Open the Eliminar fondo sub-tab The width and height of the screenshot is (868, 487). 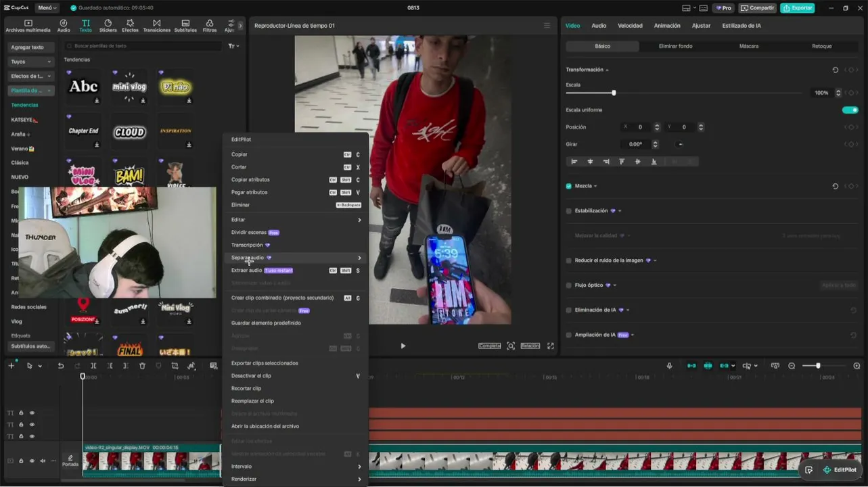(675, 46)
